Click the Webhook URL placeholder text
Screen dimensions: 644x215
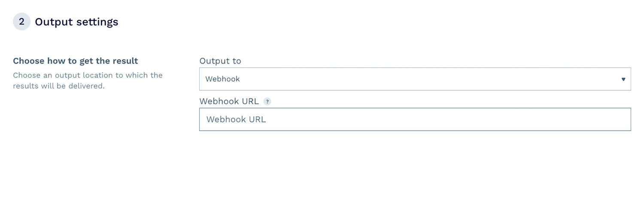[236, 120]
